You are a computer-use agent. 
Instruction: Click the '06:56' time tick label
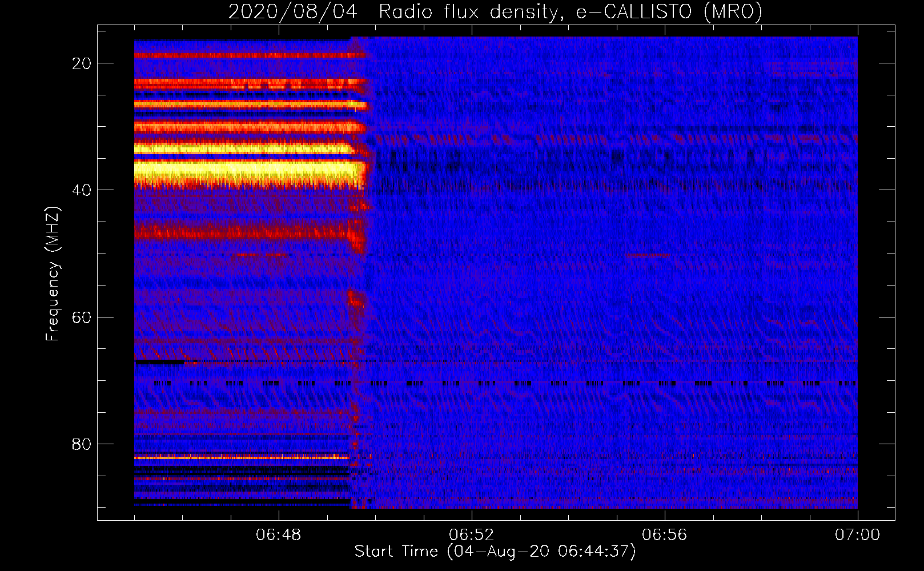665,535
